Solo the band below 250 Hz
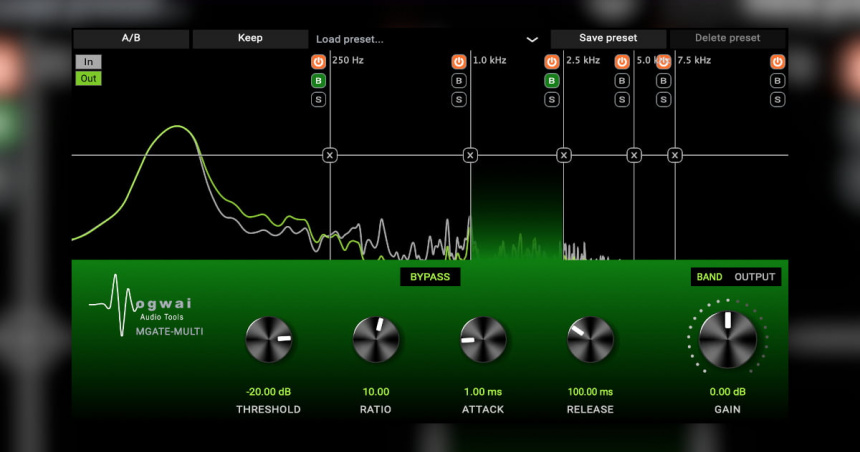This screenshot has height=452, width=860. pos(318,99)
